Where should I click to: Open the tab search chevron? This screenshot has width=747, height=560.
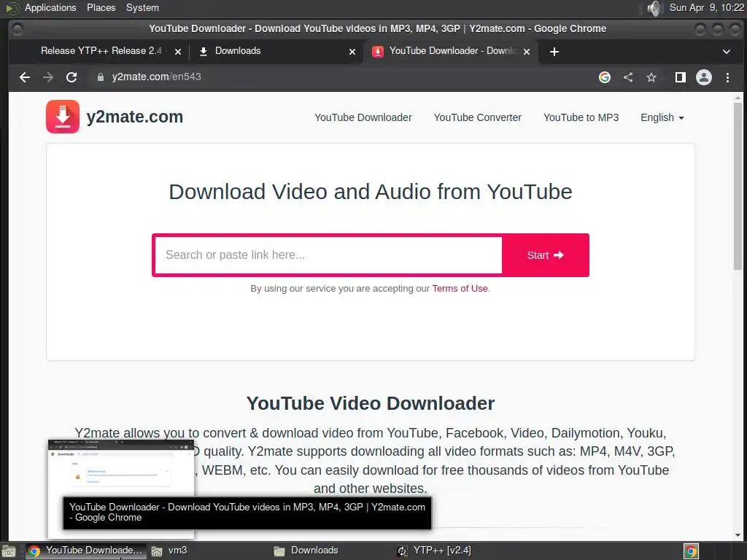726,52
